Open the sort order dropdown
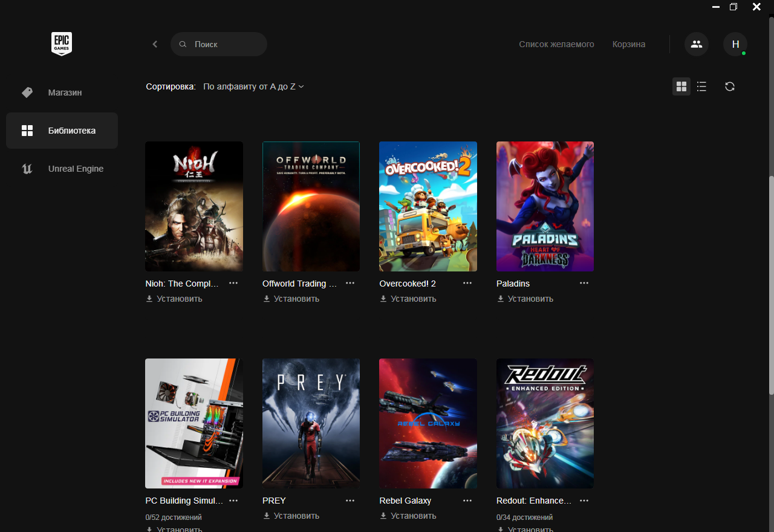The width and height of the screenshot is (774, 532). point(254,86)
